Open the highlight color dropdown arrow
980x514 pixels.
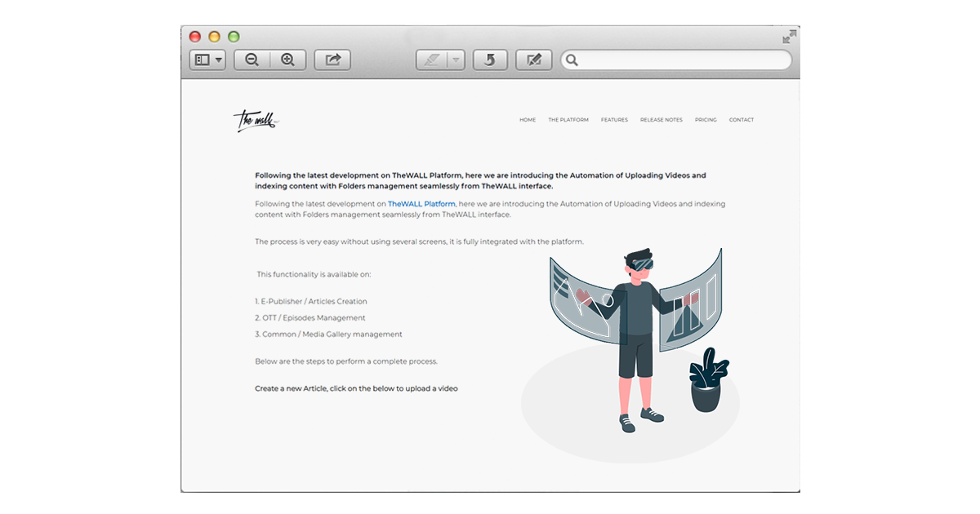[x=457, y=60]
